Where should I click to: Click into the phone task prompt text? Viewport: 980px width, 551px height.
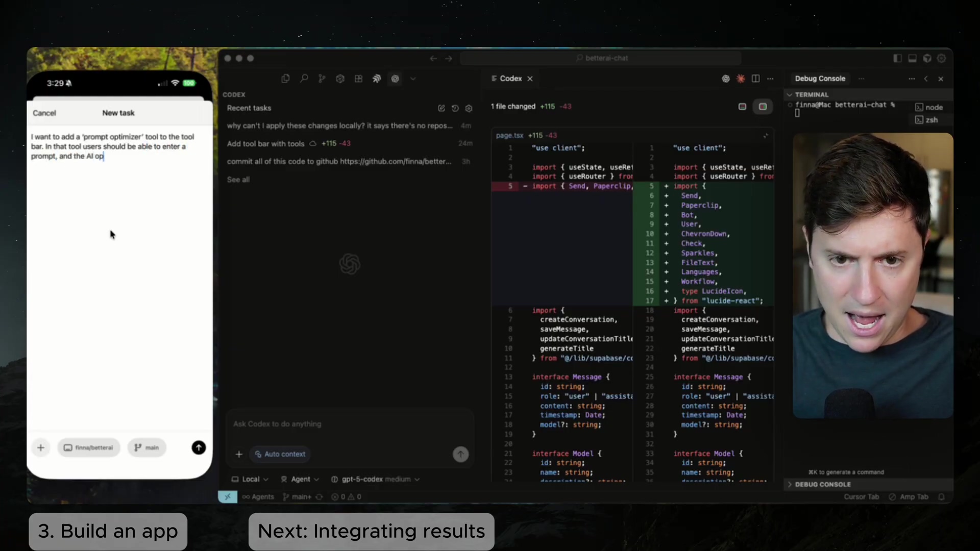(112, 146)
